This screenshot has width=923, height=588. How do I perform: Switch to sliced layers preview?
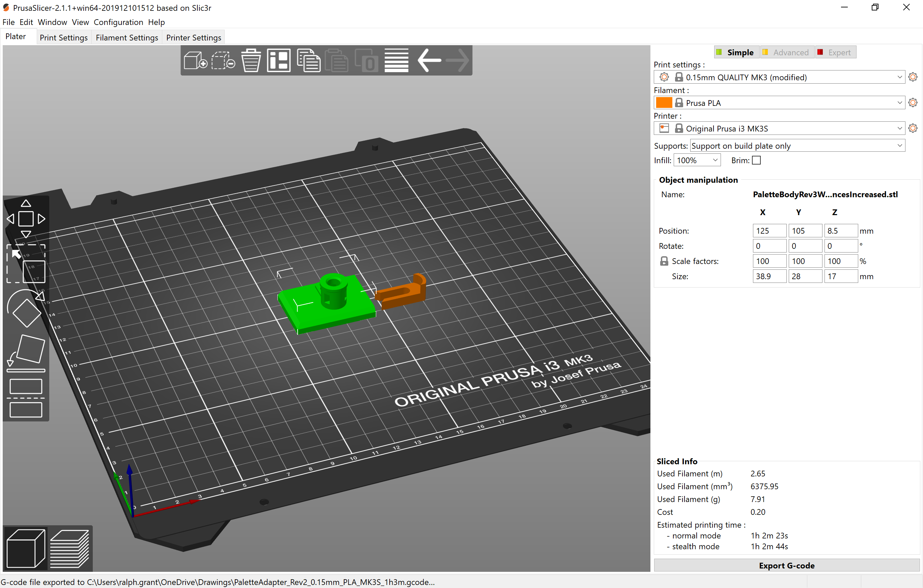pos(69,548)
